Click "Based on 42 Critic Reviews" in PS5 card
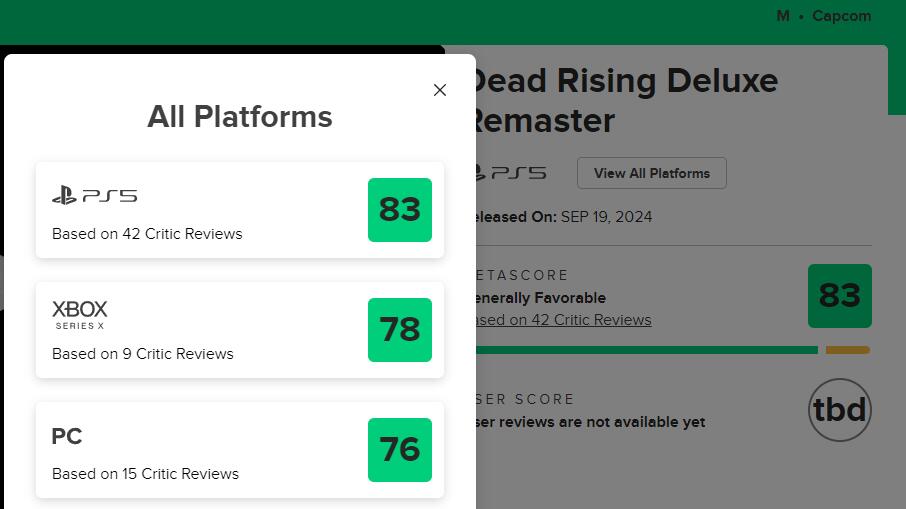Viewport: 906px width, 509px height. point(147,234)
